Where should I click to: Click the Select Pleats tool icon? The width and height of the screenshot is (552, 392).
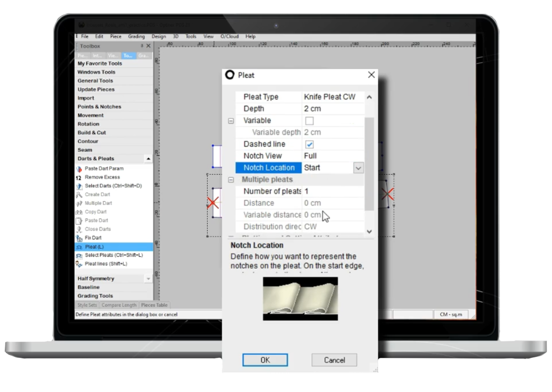coord(80,256)
